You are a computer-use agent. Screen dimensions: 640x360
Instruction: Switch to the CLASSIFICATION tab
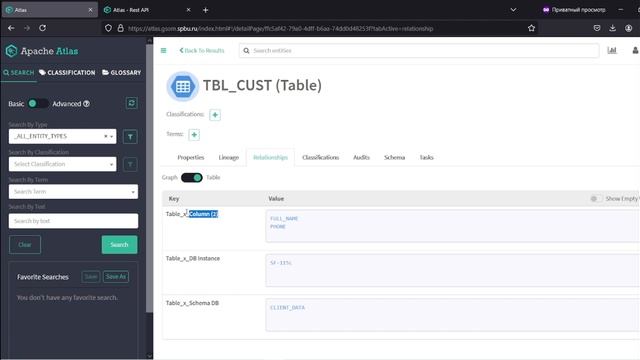67,73
